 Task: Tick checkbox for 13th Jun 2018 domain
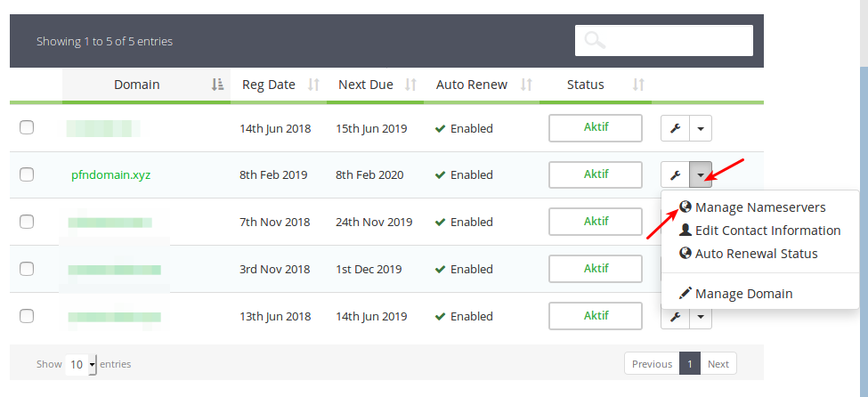pos(27,316)
